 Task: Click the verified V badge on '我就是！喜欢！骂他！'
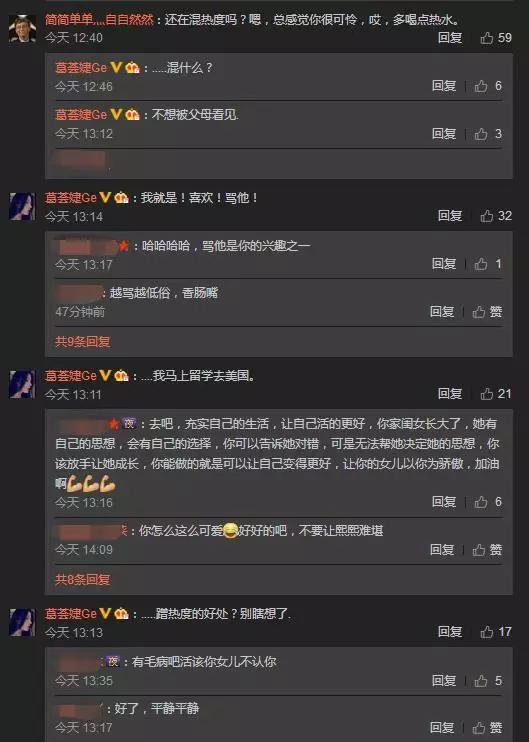point(105,197)
